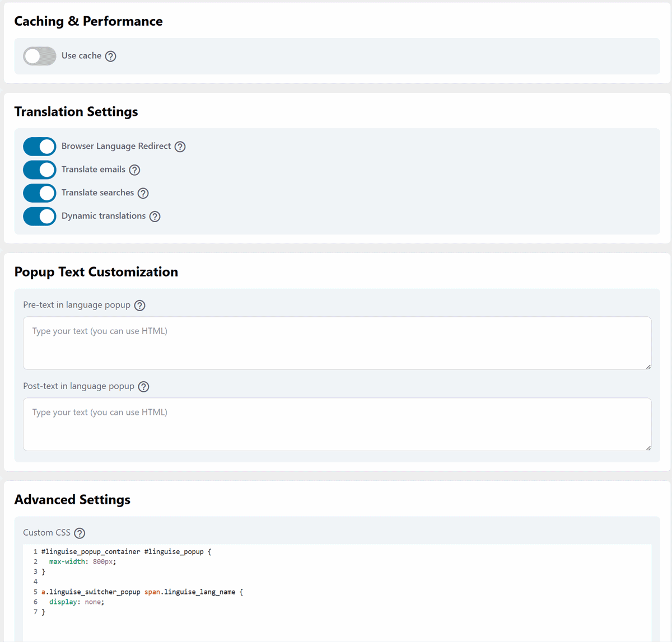Toggle Translate searches switch
This screenshot has width=672, height=642.
[x=40, y=193]
